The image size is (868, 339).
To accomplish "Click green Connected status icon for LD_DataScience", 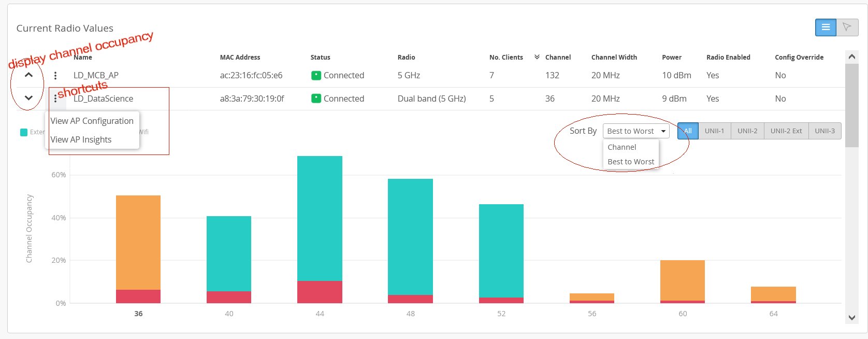I will click(x=315, y=98).
